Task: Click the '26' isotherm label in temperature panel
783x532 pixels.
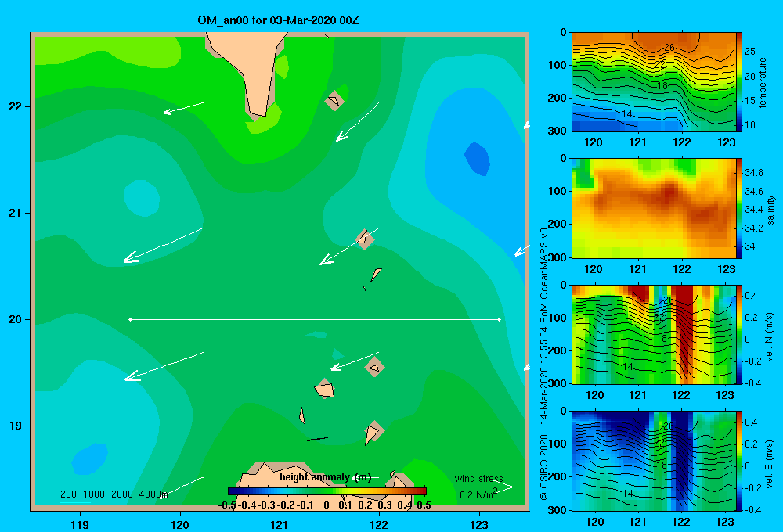Action: 669,48
